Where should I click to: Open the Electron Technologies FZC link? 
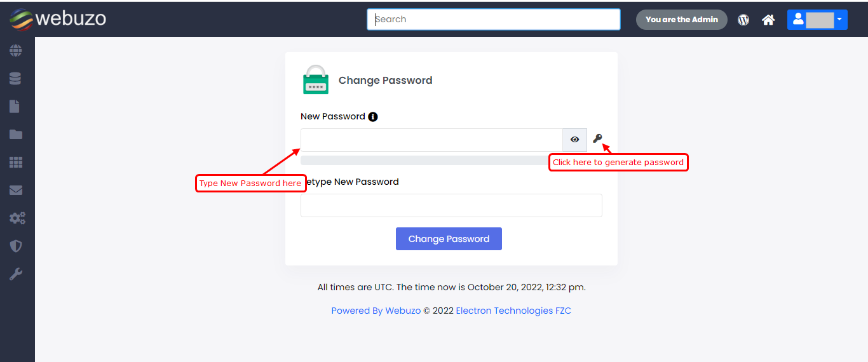tap(513, 311)
